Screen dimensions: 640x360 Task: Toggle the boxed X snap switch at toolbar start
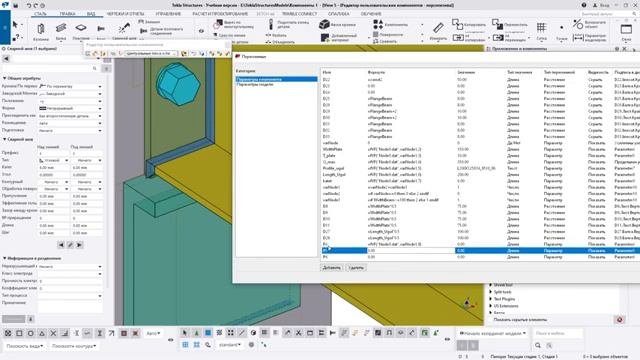(8, 333)
